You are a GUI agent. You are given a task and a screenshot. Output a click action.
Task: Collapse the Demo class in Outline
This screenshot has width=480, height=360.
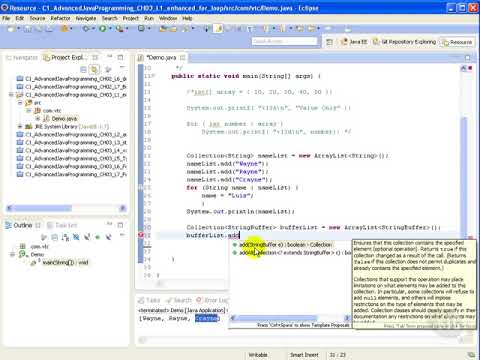tap(12, 255)
